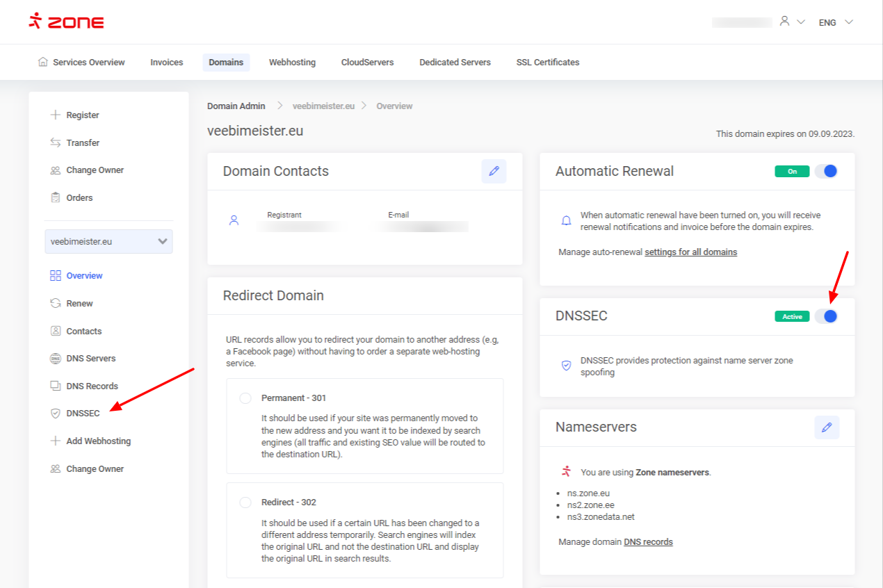Screen dimensions: 883x588
Task: Click the pencil icon in Domain Contacts
Action: (494, 171)
